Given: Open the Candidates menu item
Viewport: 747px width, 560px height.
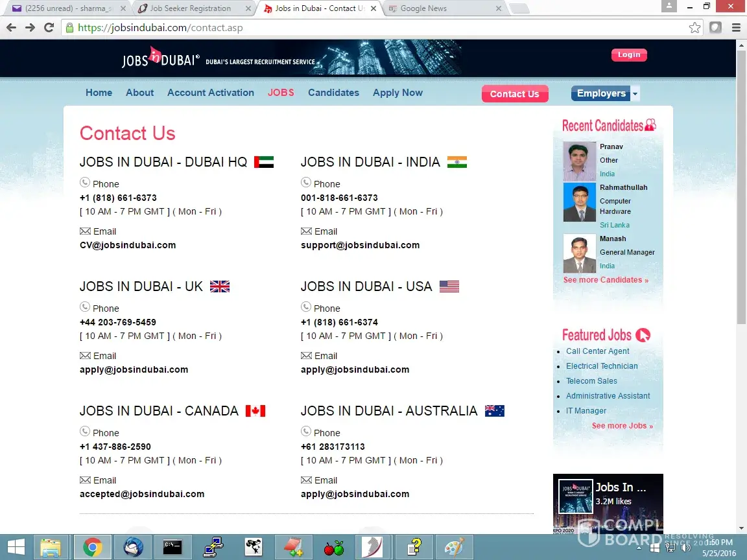Looking at the screenshot, I should click(x=333, y=93).
